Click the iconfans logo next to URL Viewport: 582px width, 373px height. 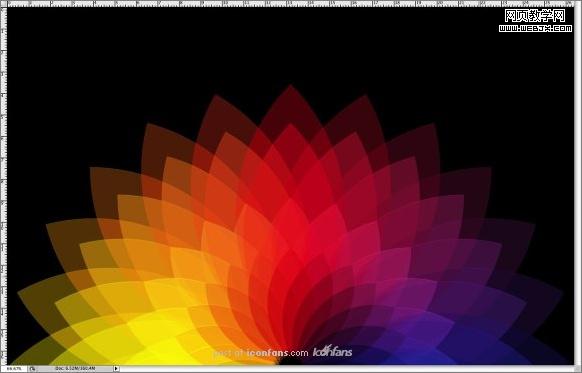tap(333, 351)
